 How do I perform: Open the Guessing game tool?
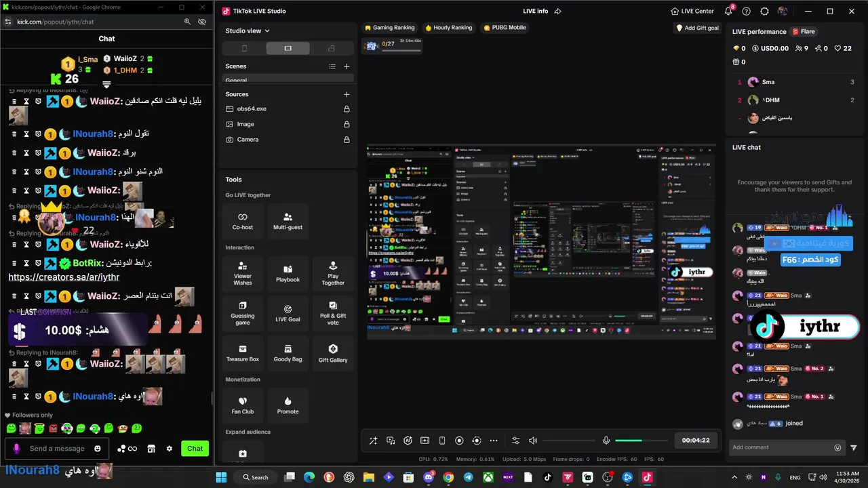click(243, 313)
